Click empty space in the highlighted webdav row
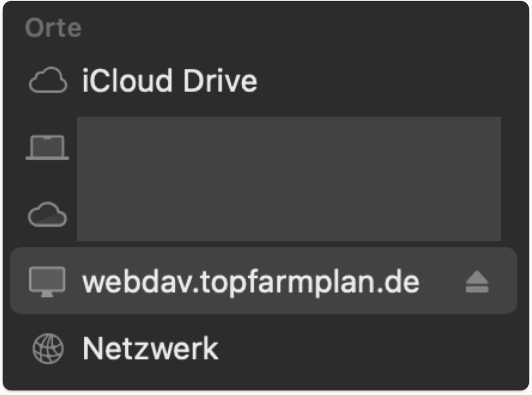This screenshot has height=395, width=532. click(442, 282)
